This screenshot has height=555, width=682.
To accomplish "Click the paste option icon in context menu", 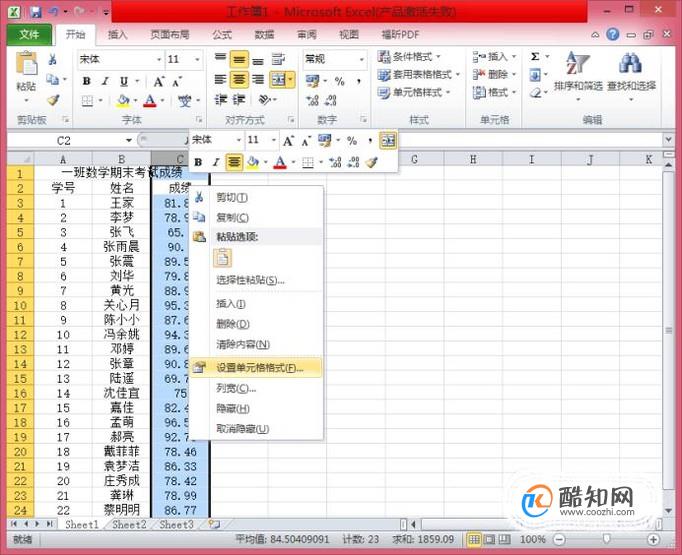I will (223, 258).
